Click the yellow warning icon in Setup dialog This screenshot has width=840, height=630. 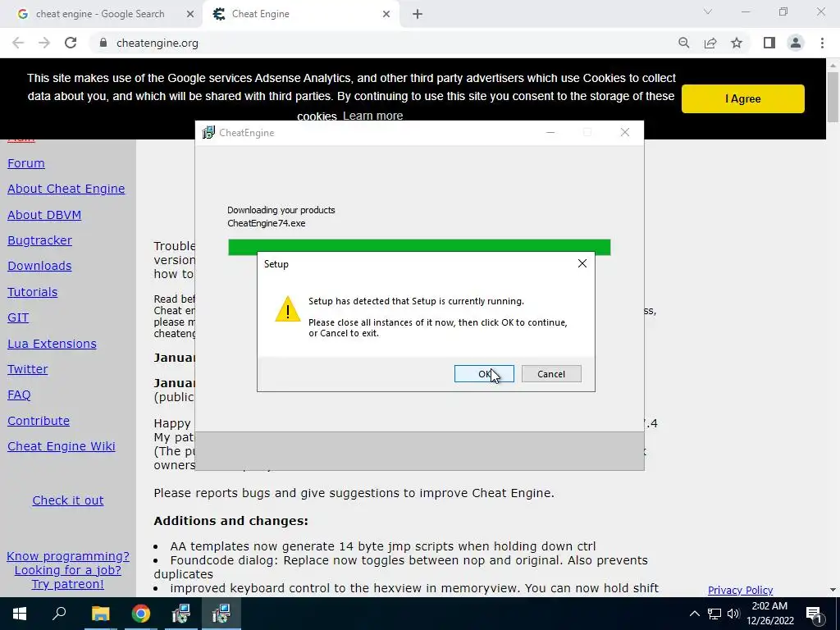[288, 309]
